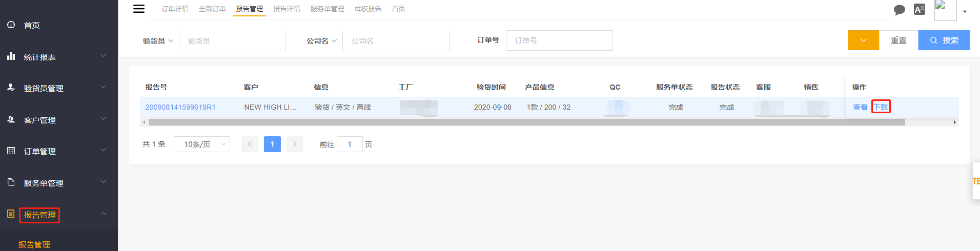Open report link 200908141599619R1

(180, 107)
